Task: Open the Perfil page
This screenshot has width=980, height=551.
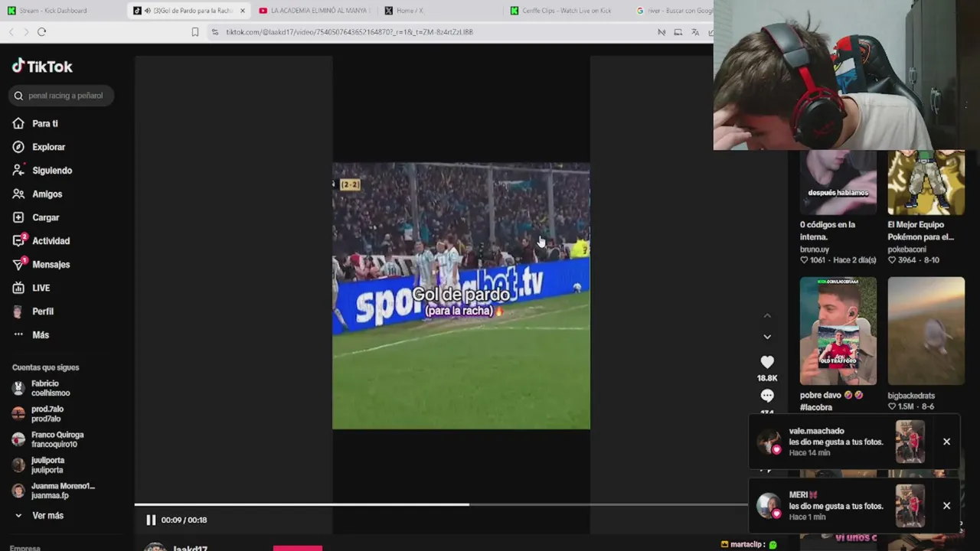Action: click(x=33, y=311)
